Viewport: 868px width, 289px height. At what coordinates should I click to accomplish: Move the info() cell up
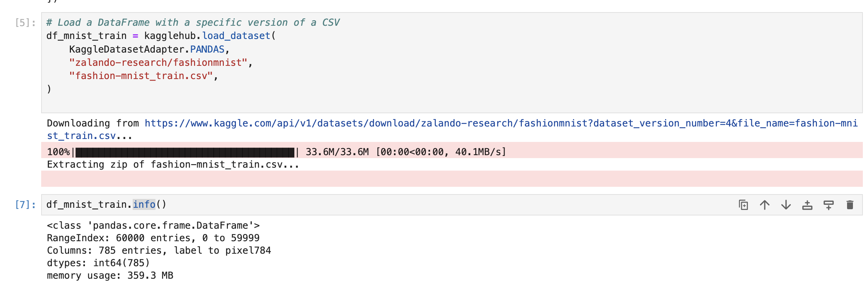(x=764, y=205)
